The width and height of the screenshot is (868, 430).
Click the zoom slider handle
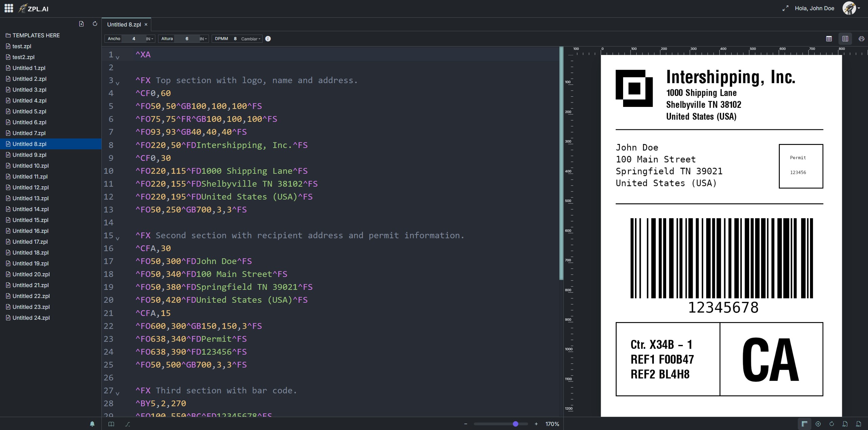516,424
